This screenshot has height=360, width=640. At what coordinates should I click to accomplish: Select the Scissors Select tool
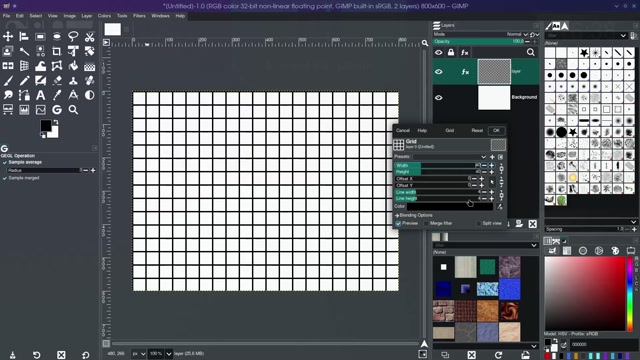(x=89, y=37)
